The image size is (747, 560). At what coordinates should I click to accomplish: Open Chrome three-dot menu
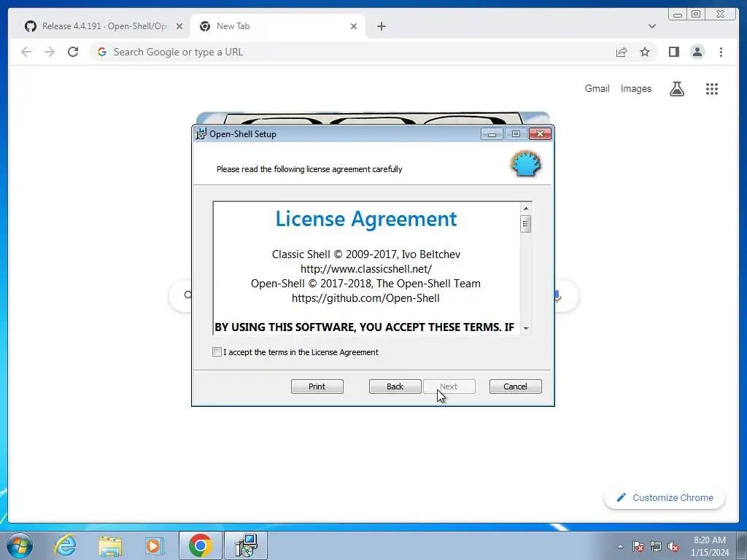721,52
